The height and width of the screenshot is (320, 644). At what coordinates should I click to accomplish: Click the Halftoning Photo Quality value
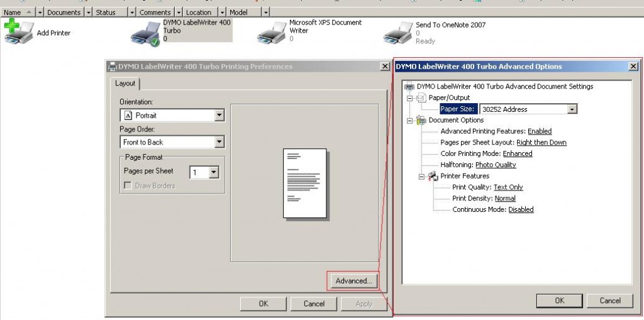[496, 165]
